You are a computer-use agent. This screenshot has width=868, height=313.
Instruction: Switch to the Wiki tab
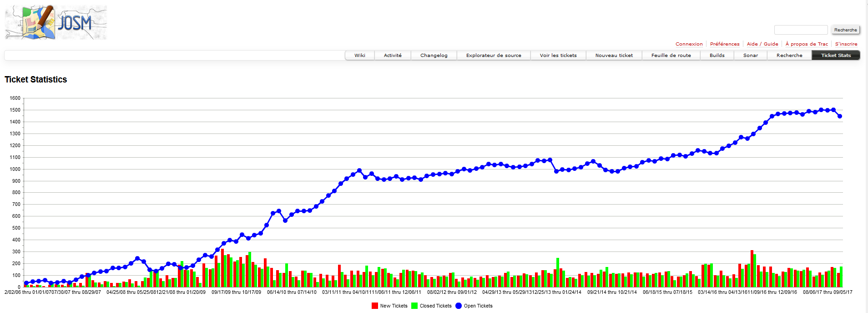[360, 56]
